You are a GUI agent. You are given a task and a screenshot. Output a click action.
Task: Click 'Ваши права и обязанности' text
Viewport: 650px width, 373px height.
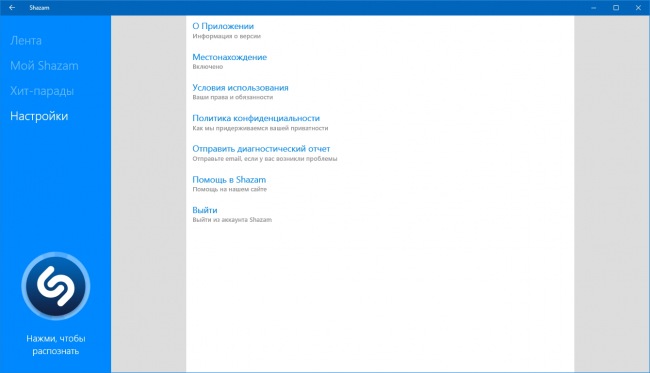(233, 97)
